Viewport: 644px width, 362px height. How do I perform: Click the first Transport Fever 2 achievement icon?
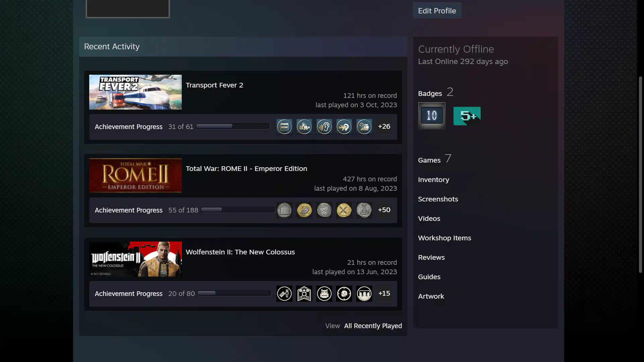point(284,127)
